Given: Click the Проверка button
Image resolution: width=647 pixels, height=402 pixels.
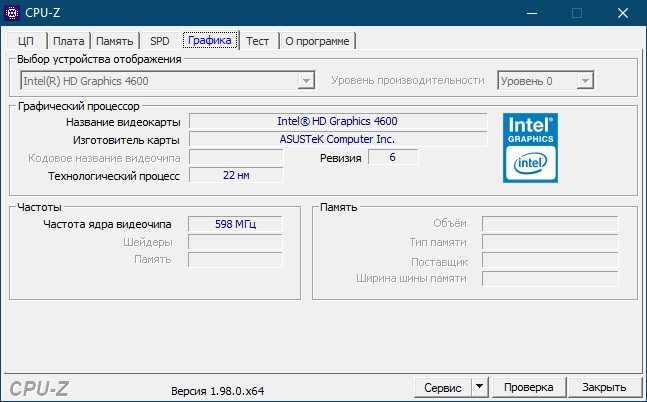Looking at the screenshot, I should pyautogui.click(x=529, y=387).
